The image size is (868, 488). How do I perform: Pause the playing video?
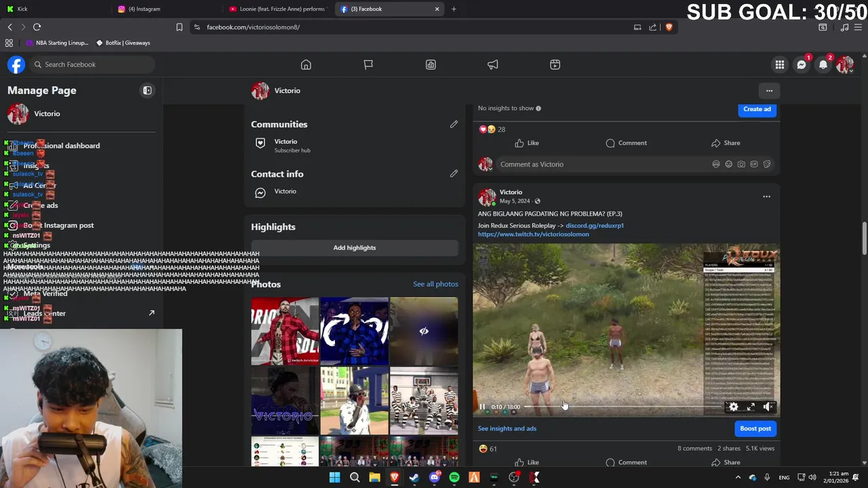[482, 407]
